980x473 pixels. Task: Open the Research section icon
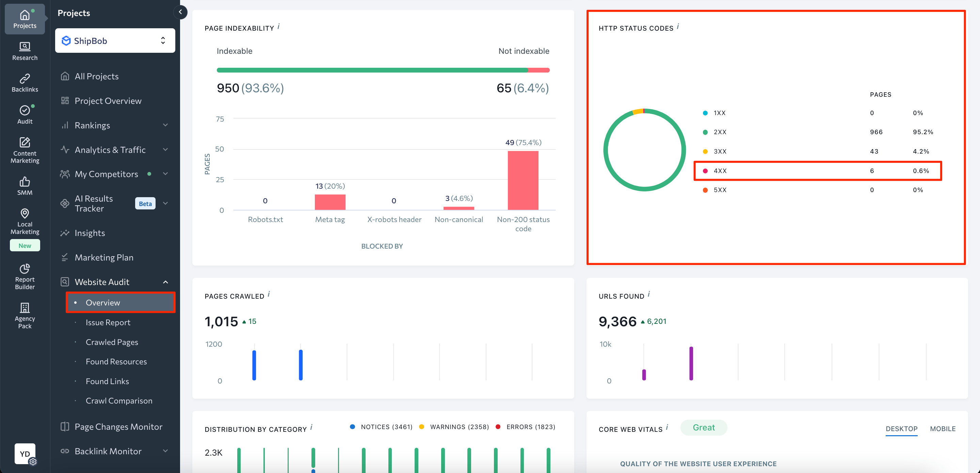25,47
